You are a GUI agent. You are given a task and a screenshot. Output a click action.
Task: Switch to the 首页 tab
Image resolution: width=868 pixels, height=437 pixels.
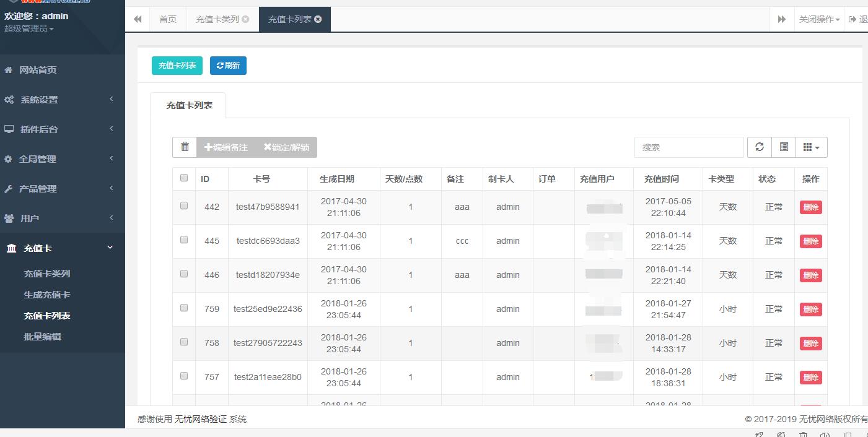[168, 19]
